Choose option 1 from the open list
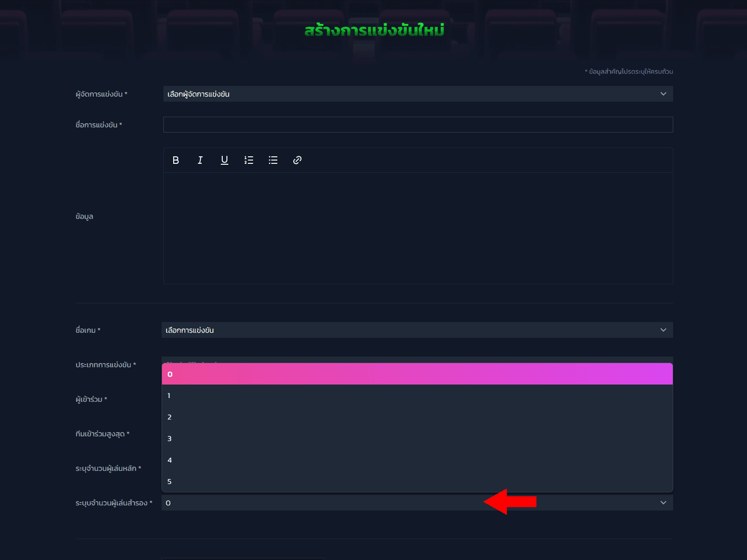Screen dimensions: 747x560 (417, 395)
